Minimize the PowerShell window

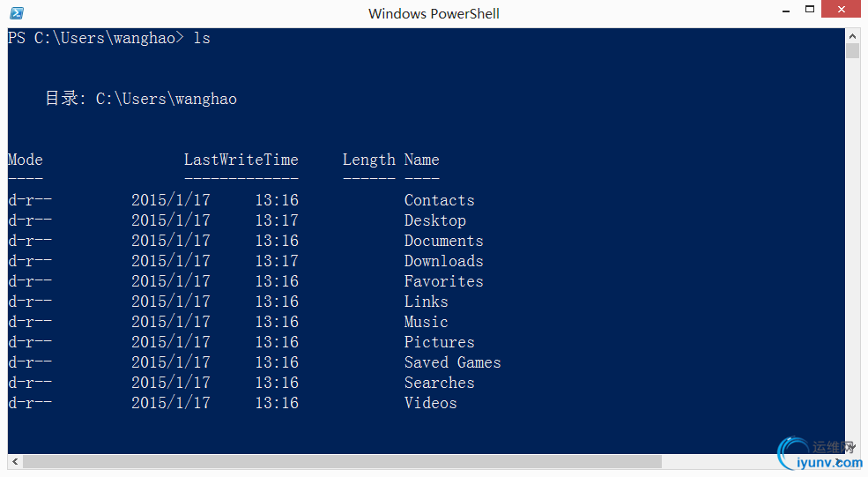tap(785, 10)
